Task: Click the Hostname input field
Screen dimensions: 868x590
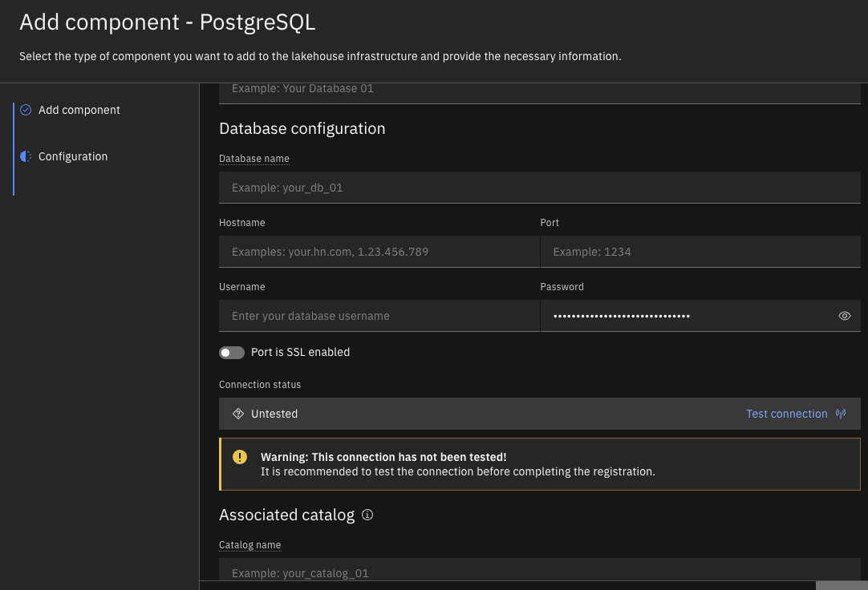Action: (379, 251)
